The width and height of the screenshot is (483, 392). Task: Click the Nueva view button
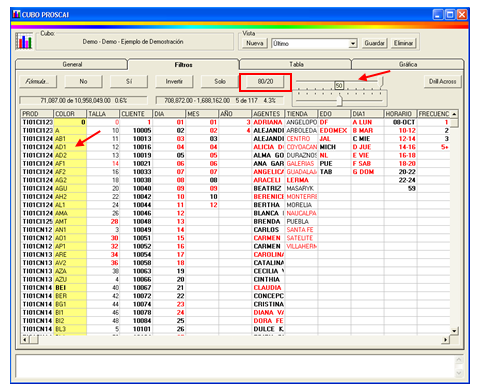(x=255, y=43)
